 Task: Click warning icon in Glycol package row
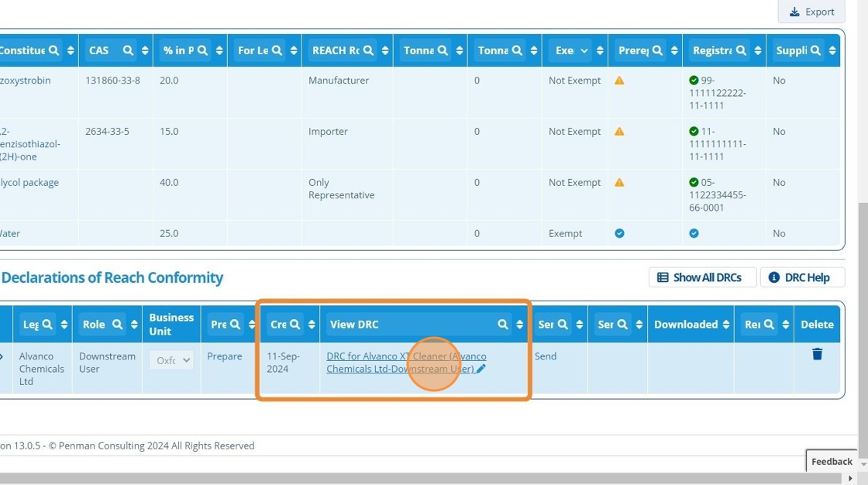pos(619,182)
